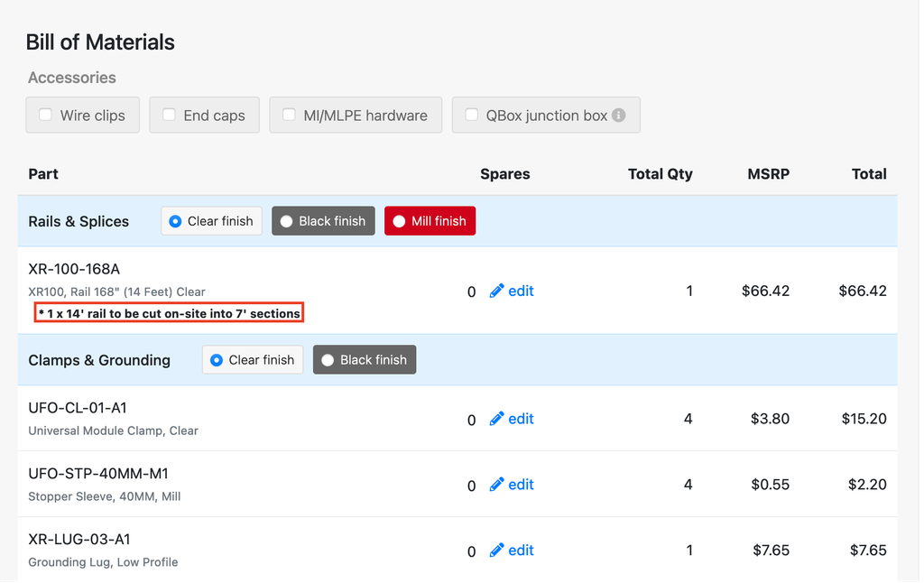Click the Part column header
This screenshot has width=924, height=583.
(x=43, y=174)
